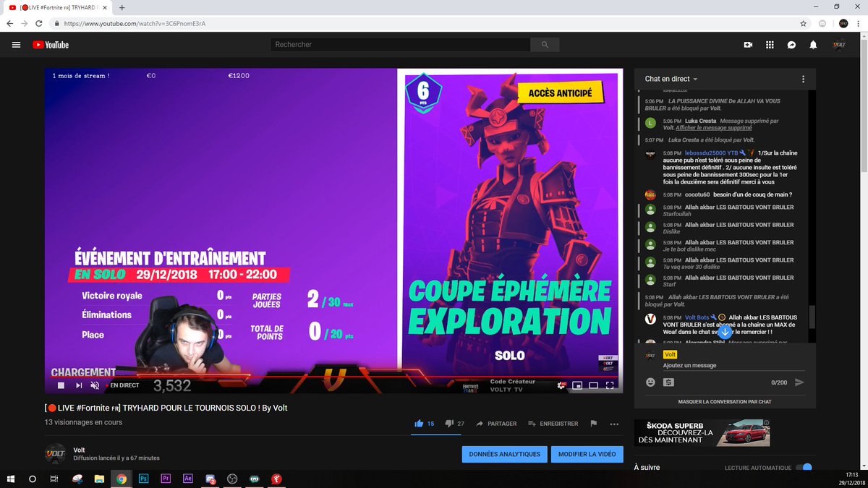Open Photoshop from taskbar

coord(143,479)
